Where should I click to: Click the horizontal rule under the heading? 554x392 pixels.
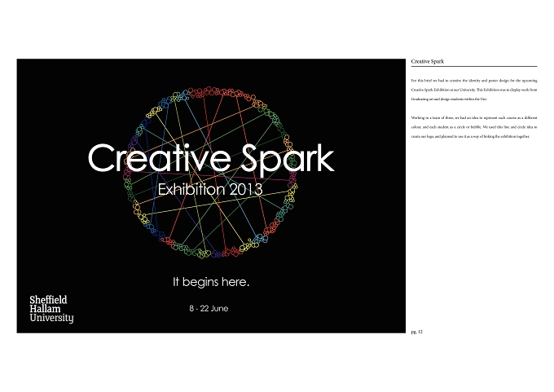pos(474,66)
